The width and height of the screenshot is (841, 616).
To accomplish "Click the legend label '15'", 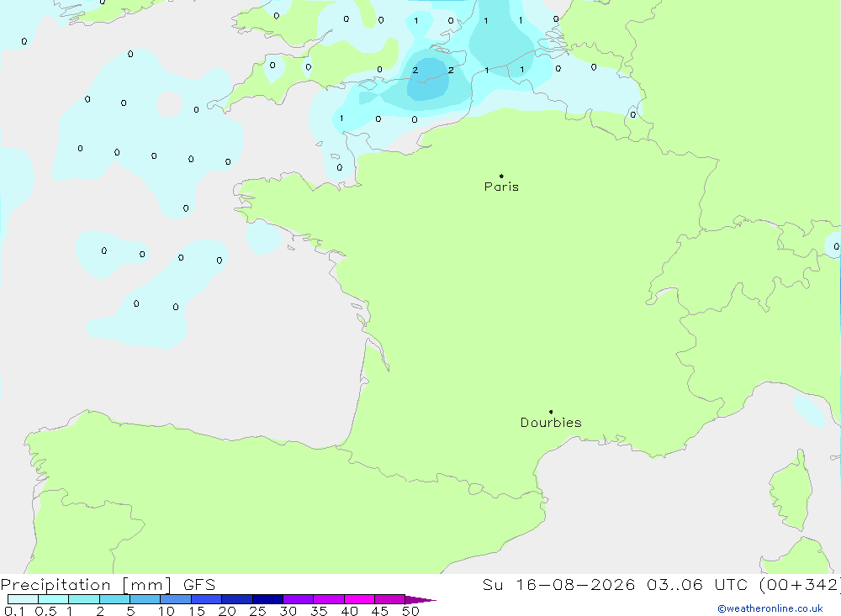I will click(197, 611).
